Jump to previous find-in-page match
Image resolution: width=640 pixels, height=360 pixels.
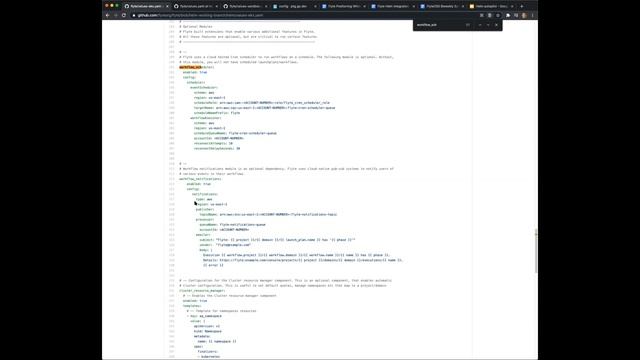click(480, 25)
